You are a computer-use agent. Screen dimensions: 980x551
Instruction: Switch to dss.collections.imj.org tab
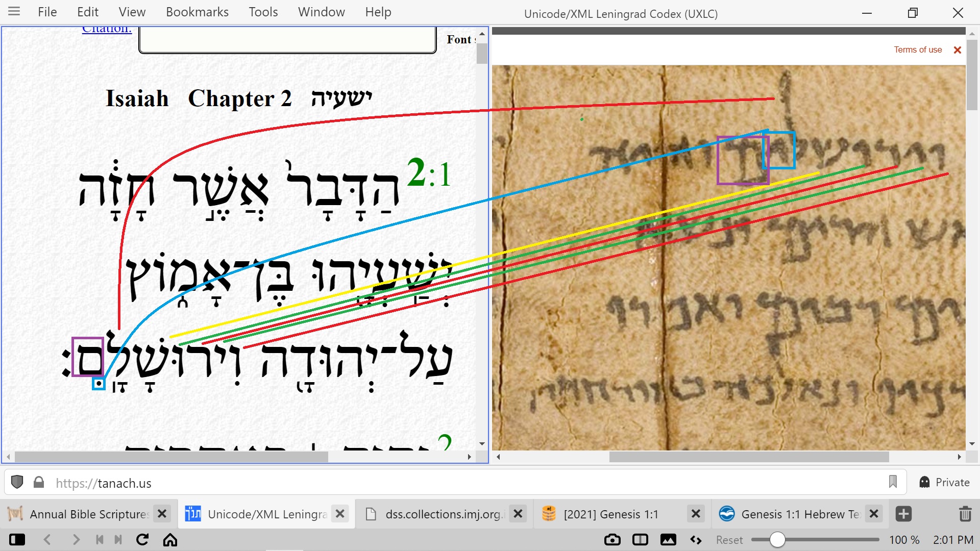pos(443,514)
